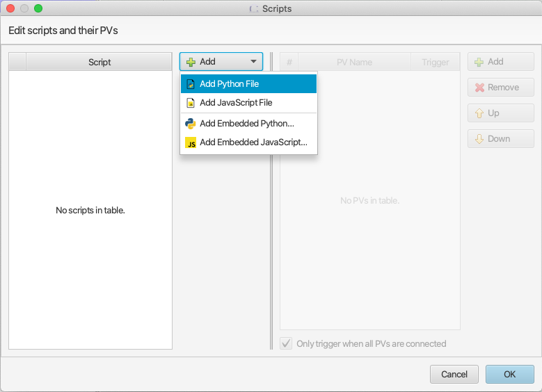Click the green plus icon on PV Add
Viewport: 542px width, 392px height.
click(x=479, y=62)
